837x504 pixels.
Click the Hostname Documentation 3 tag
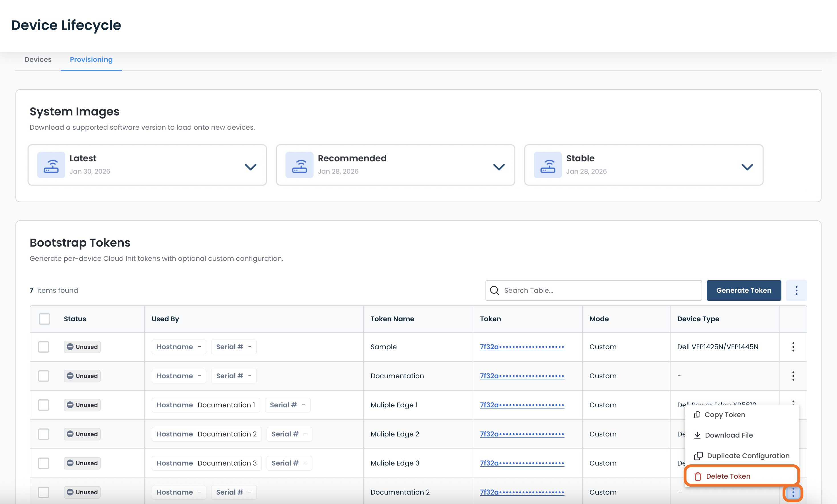click(x=206, y=463)
